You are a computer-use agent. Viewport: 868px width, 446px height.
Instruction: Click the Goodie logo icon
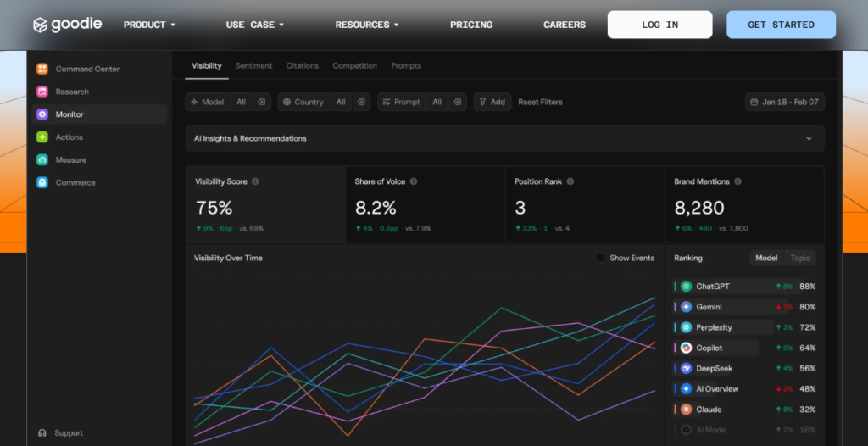40,25
